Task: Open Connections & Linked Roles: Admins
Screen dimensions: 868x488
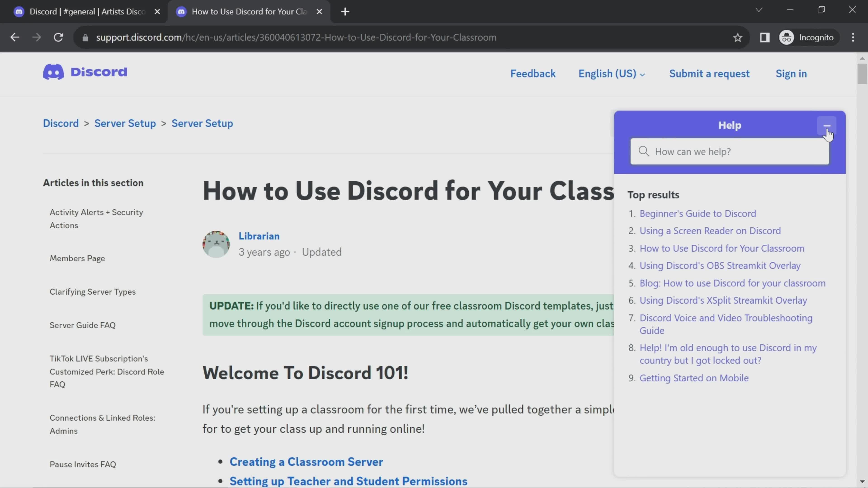Action: tap(102, 424)
